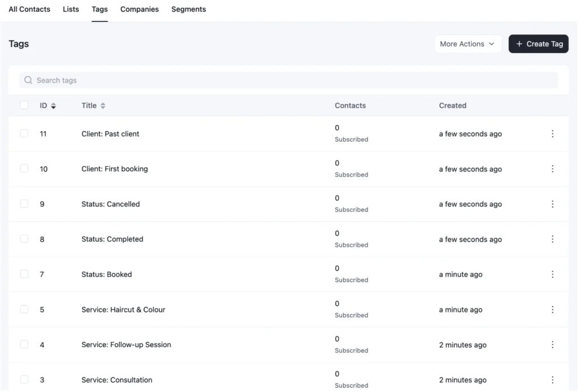Click Service: Haircut & Colour title
The width and height of the screenshot is (578, 392).
click(124, 310)
